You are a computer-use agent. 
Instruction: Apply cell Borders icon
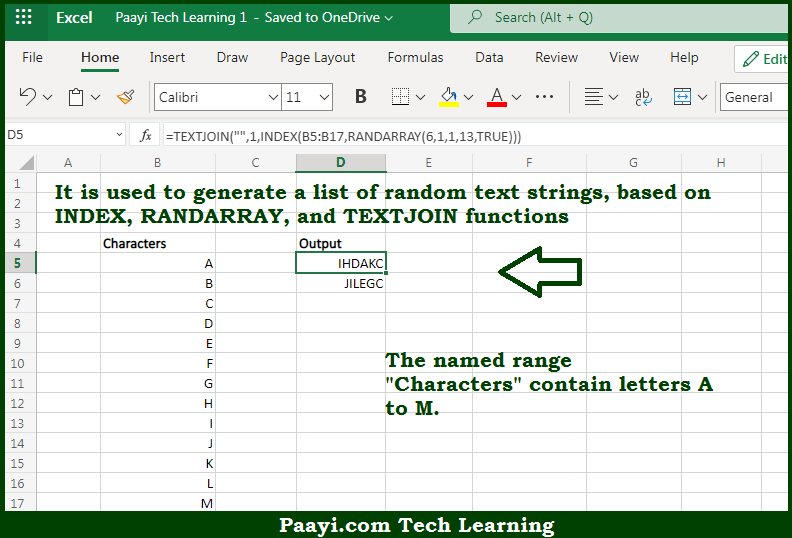400,96
